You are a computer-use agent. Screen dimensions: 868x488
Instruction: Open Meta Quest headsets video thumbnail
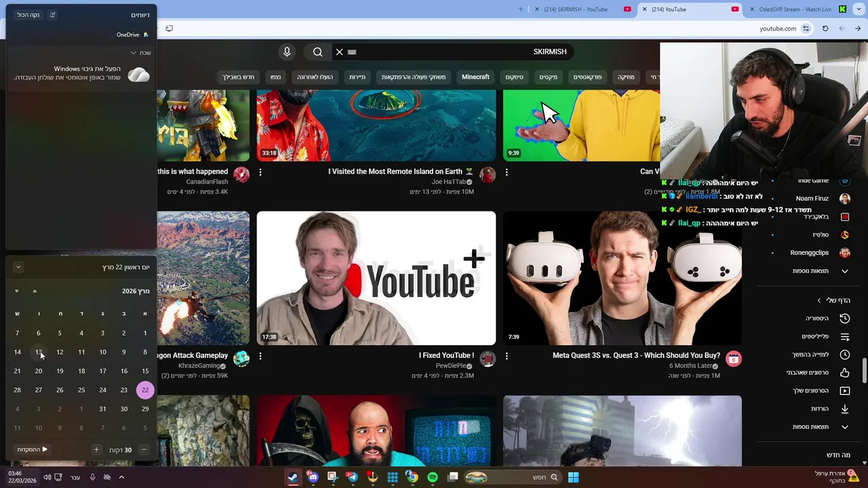(623, 278)
